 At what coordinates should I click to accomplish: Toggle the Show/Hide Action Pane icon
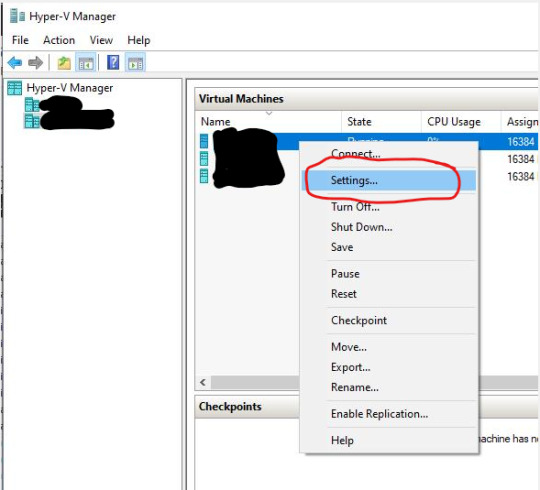click(135, 63)
